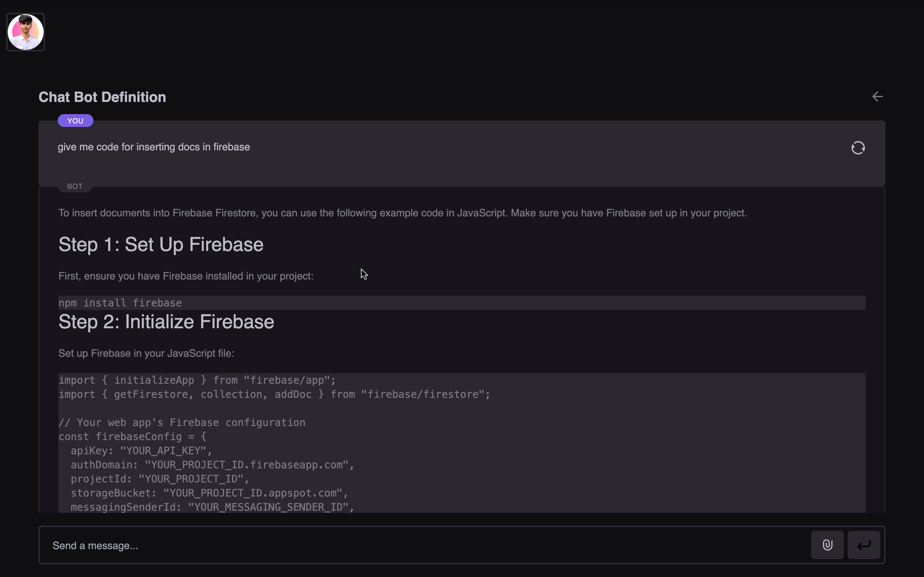
Task: Click the apiKey config line
Action: click(x=141, y=451)
